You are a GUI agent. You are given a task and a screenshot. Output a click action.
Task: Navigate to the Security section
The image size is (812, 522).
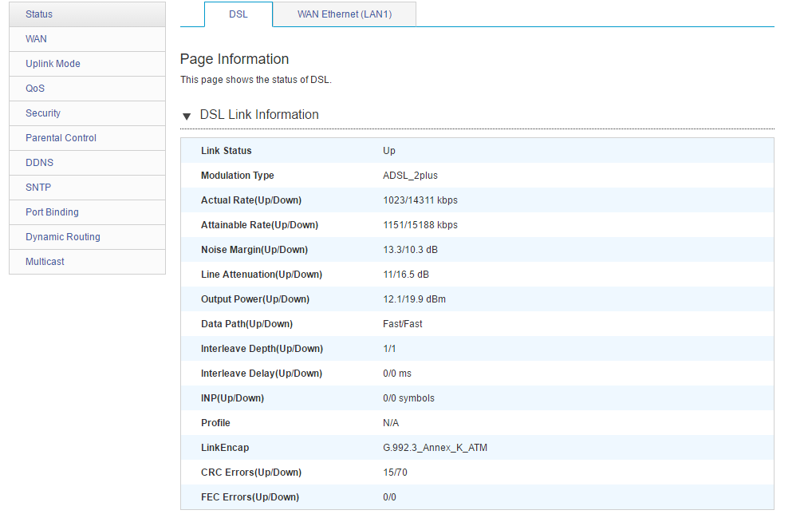pos(43,113)
